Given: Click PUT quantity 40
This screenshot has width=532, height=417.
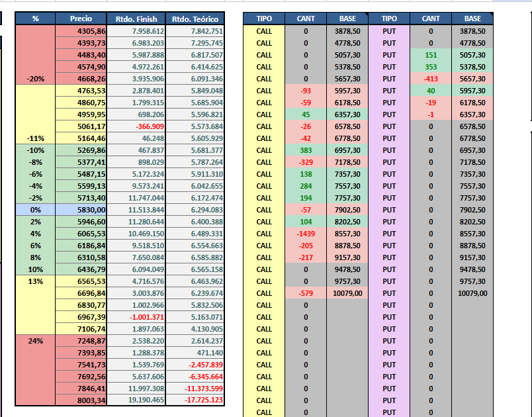Looking at the screenshot, I should (431, 91).
